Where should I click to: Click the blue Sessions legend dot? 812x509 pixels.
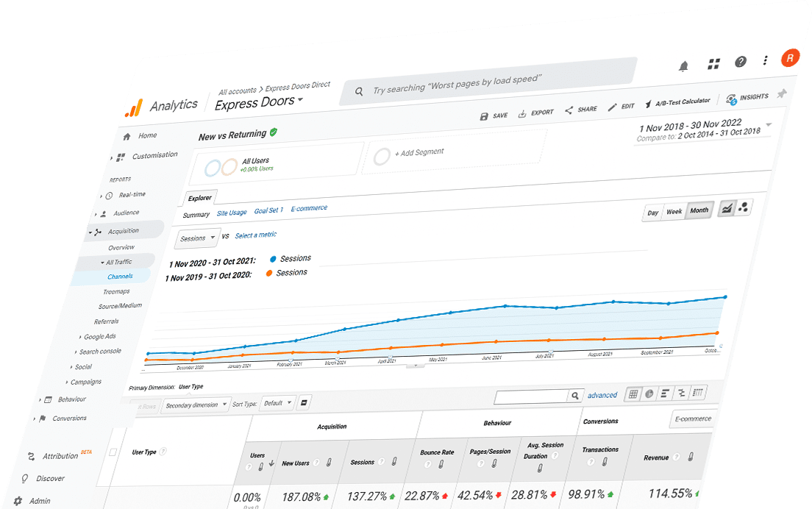pos(274,258)
